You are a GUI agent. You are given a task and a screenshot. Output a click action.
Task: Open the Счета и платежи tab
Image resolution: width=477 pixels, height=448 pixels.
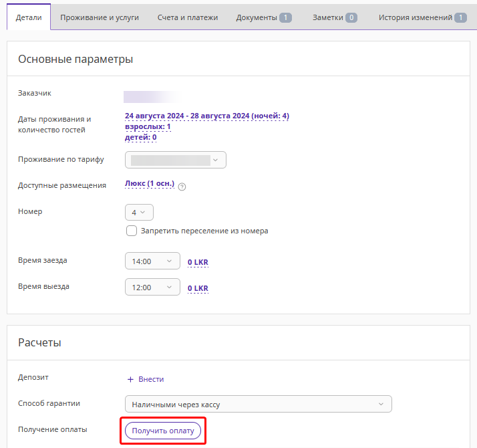pyautogui.click(x=188, y=17)
